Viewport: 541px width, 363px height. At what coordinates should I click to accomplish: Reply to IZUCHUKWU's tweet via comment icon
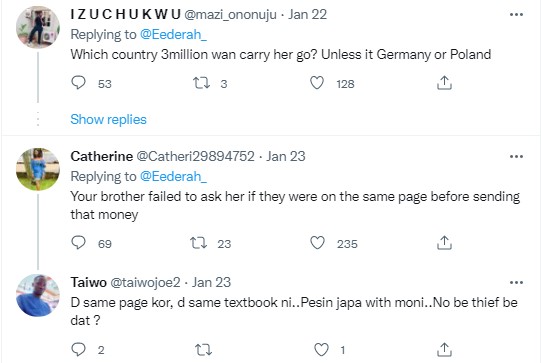click(x=78, y=83)
